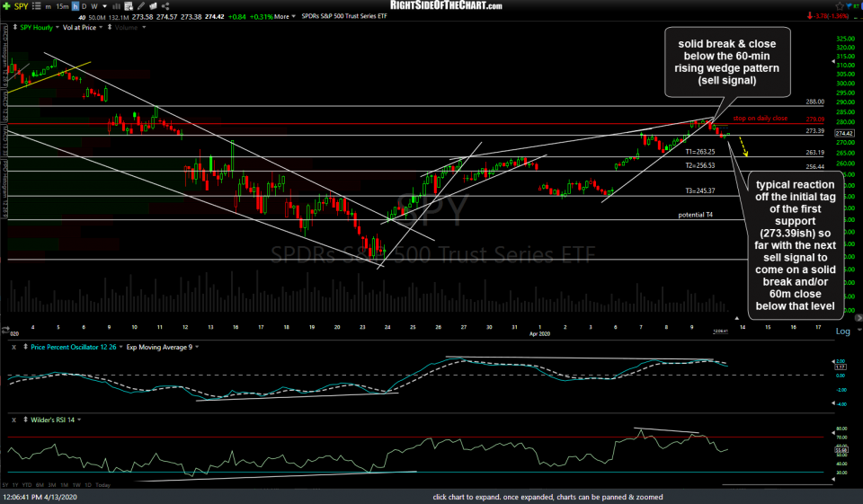Click the stop on daily close label
The image size is (863, 504).
pos(761,119)
